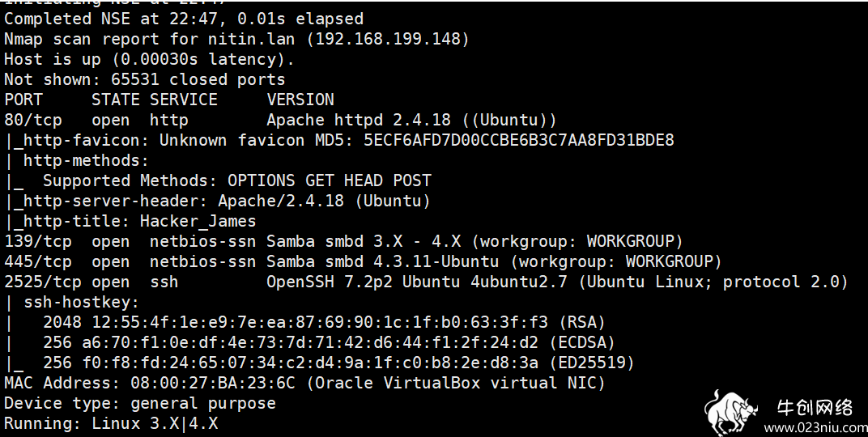This screenshot has height=437, width=868.
Task: Select the ECDSA hostkey fingerprint line
Action: (330, 342)
